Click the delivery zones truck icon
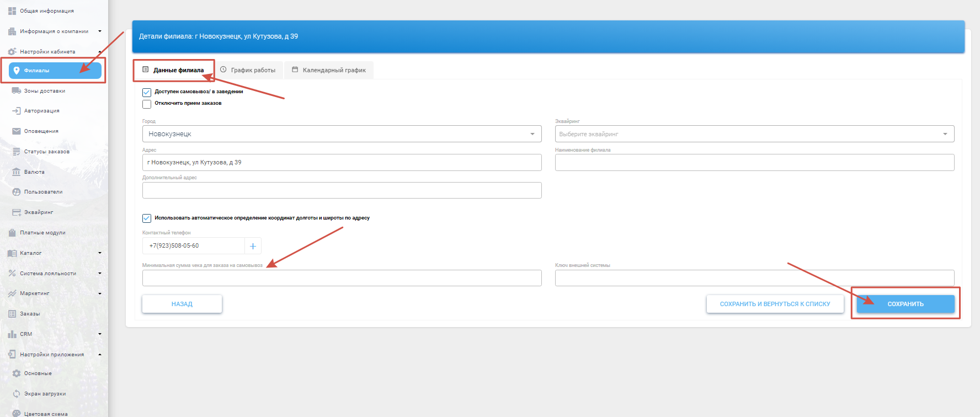Viewport: 980px width, 417px height. tap(17, 91)
